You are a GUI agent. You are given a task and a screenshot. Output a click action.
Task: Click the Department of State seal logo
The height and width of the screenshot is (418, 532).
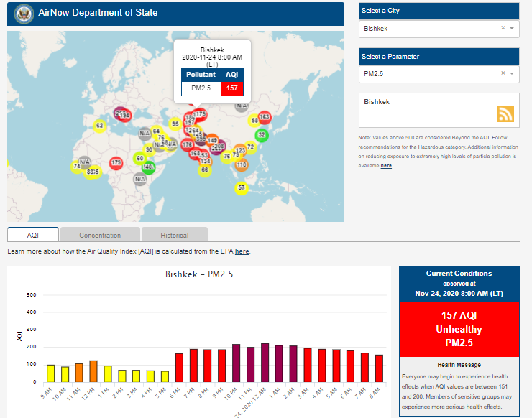24,13
